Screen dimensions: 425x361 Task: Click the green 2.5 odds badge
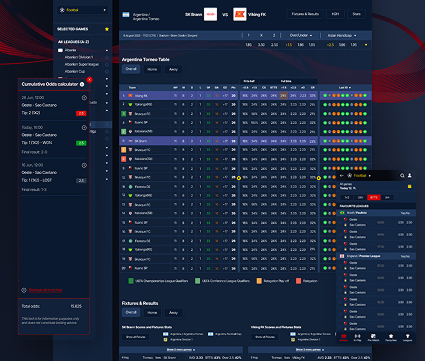pyautogui.click(x=81, y=143)
